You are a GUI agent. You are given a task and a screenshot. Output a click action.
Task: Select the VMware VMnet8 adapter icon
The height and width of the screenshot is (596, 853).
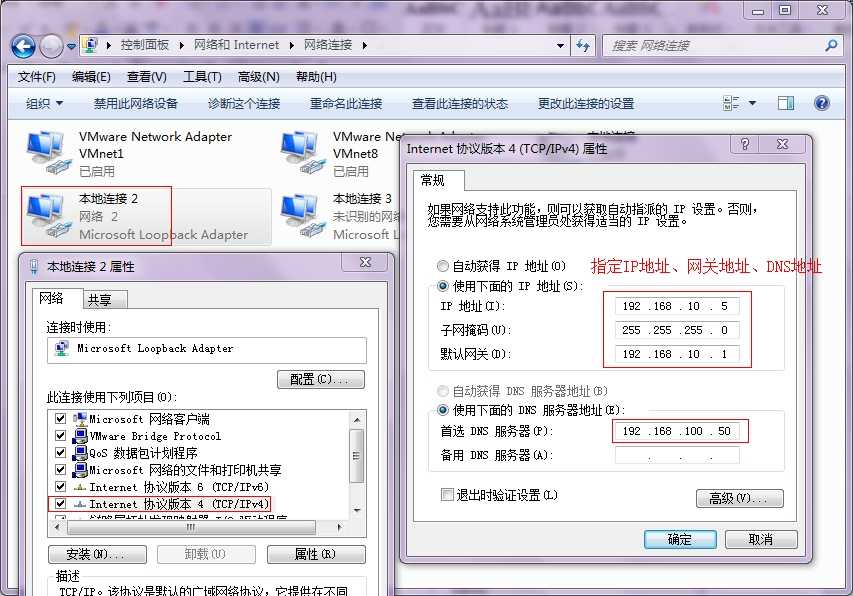tap(302, 152)
